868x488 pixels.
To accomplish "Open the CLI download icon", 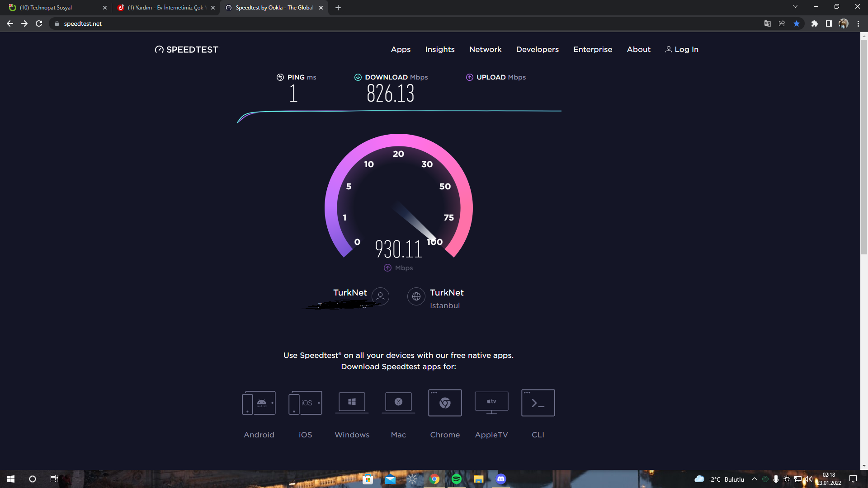I will [538, 403].
